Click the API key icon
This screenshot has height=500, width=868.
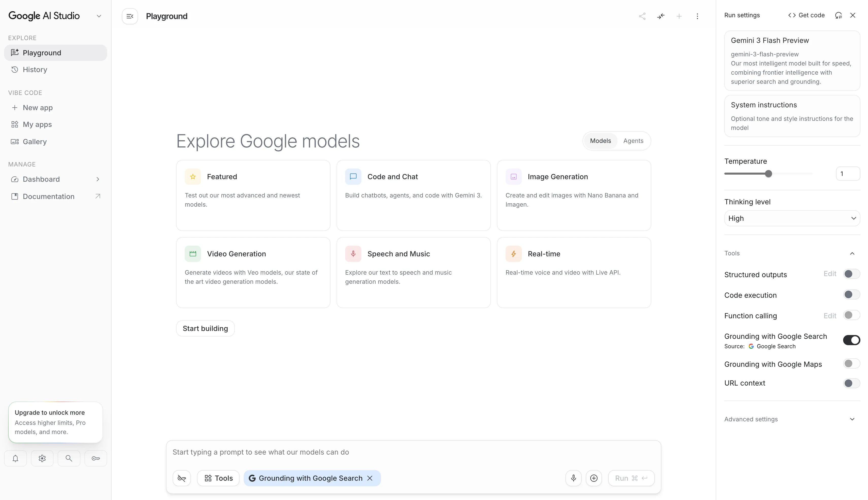click(x=96, y=458)
